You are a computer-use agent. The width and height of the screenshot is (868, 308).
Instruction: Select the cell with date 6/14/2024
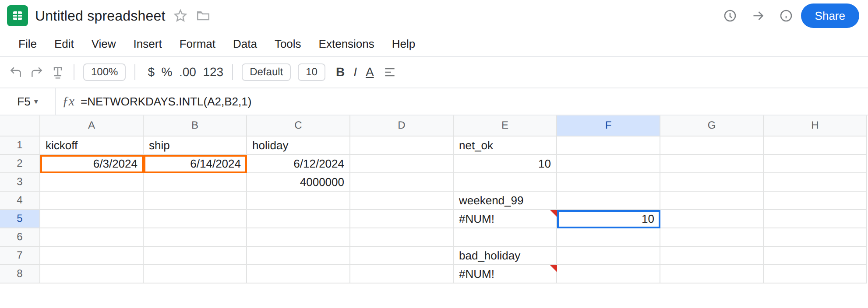[195, 164]
